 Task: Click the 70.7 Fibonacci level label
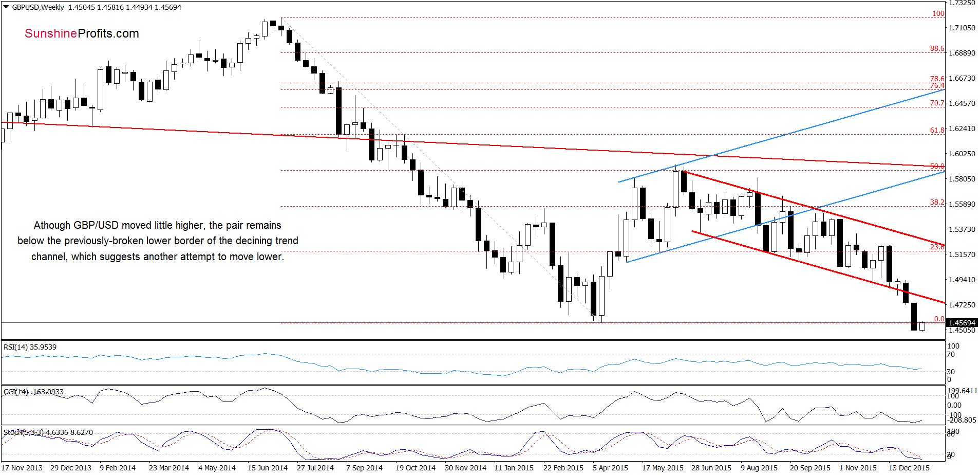pyautogui.click(x=937, y=103)
